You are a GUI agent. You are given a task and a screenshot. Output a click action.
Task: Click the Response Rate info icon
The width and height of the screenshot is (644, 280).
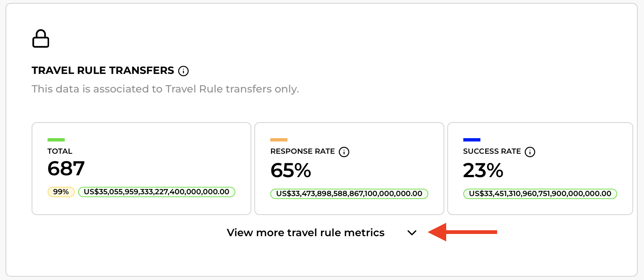344,152
